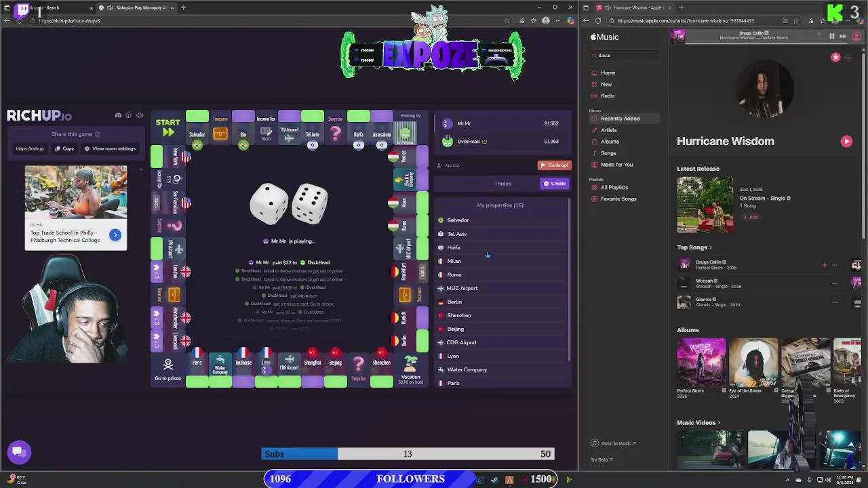Open the Perfect Storm album thumbnail
The height and width of the screenshot is (488, 868).
[701, 362]
